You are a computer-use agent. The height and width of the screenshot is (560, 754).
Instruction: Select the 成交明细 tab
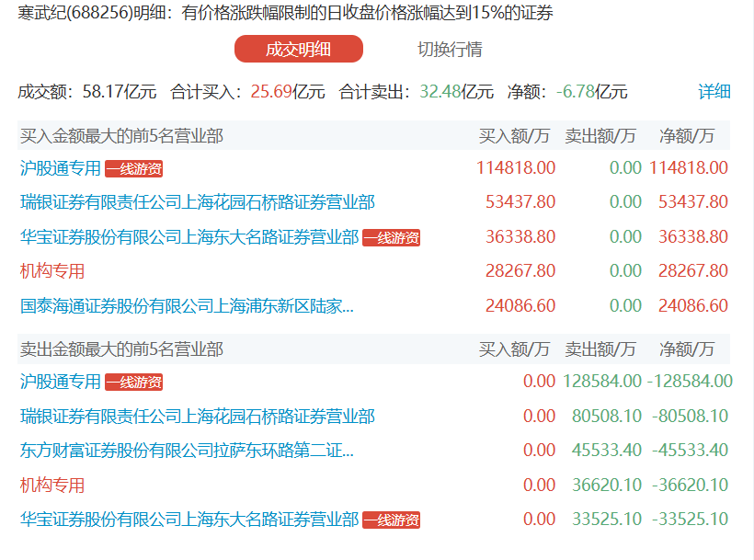[x=299, y=50]
